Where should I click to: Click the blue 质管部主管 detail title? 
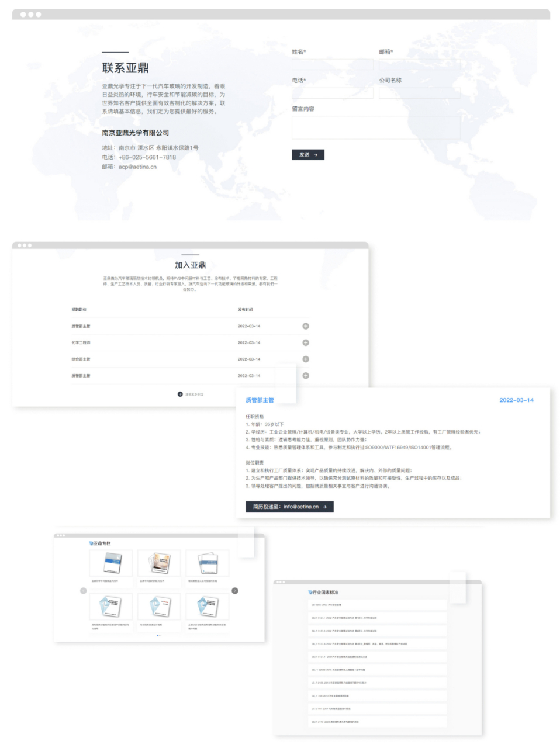[x=260, y=400]
